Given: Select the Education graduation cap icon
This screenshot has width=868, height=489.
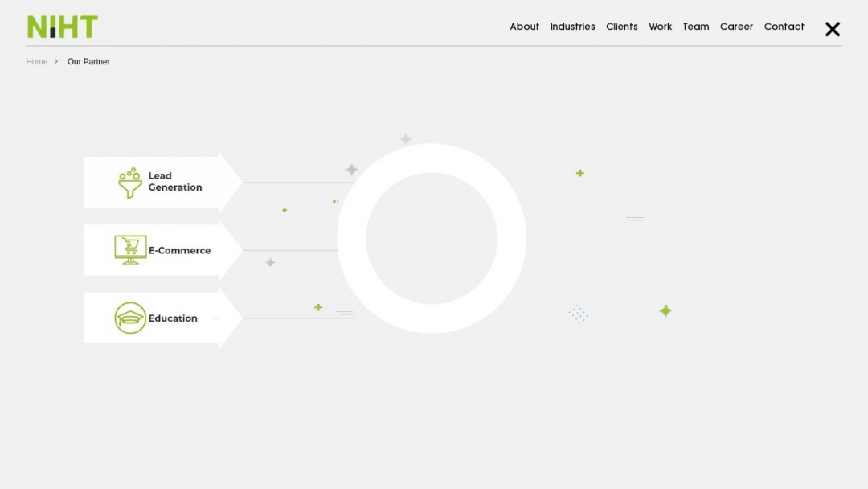Looking at the screenshot, I should (129, 318).
